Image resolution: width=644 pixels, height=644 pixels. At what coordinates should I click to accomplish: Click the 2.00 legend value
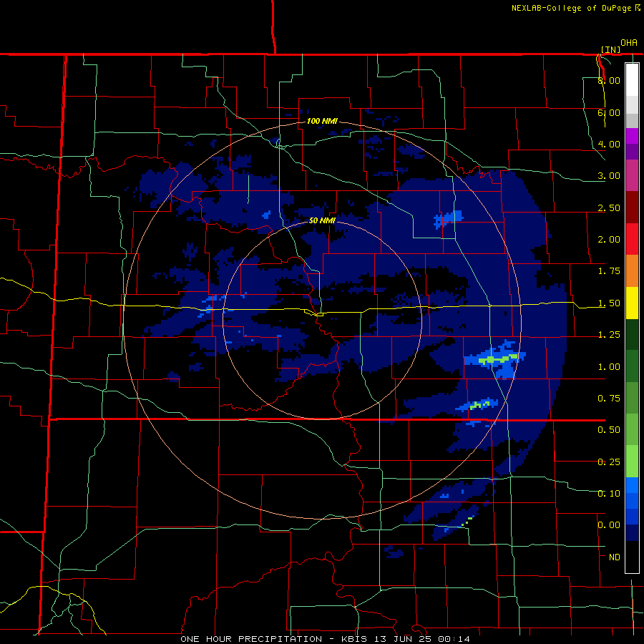click(609, 240)
